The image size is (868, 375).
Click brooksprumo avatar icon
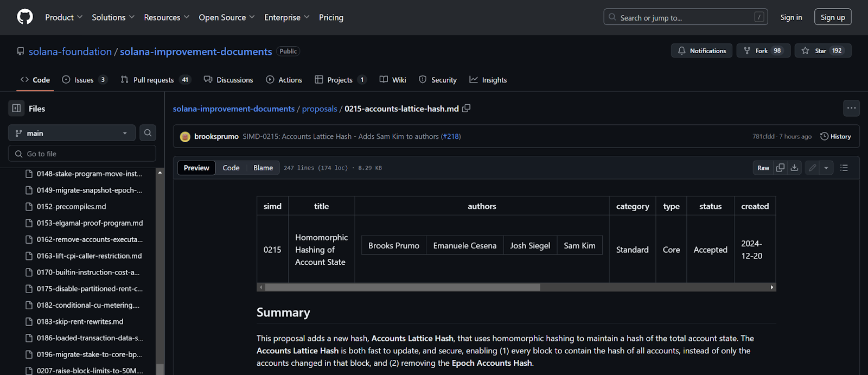point(185,137)
